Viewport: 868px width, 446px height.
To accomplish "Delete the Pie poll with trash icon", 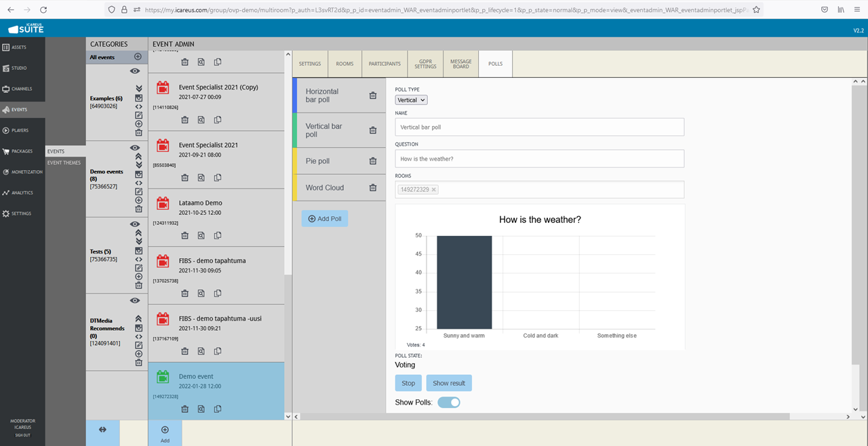I will [x=372, y=161].
